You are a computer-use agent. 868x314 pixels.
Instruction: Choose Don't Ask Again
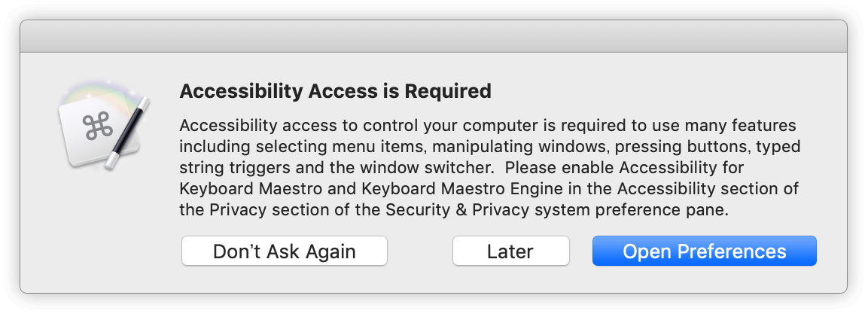[x=284, y=251]
